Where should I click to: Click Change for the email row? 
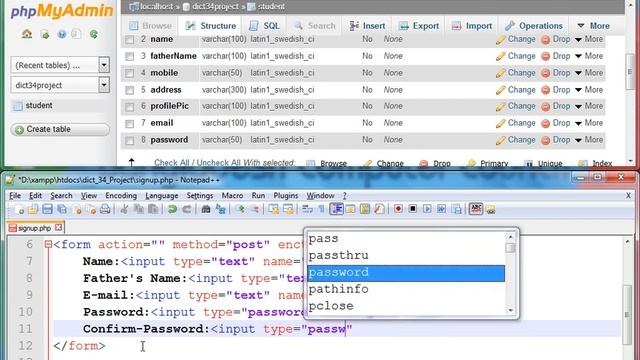tap(516, 123)
